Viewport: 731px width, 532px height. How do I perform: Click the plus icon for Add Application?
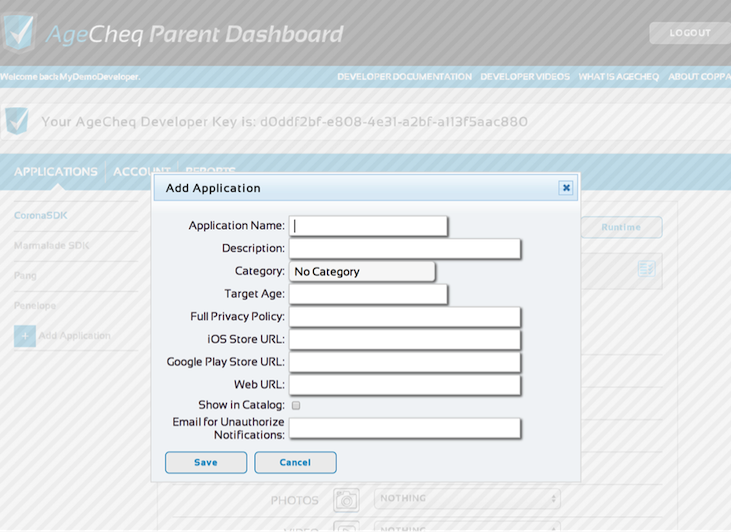[x=25, y=336]
